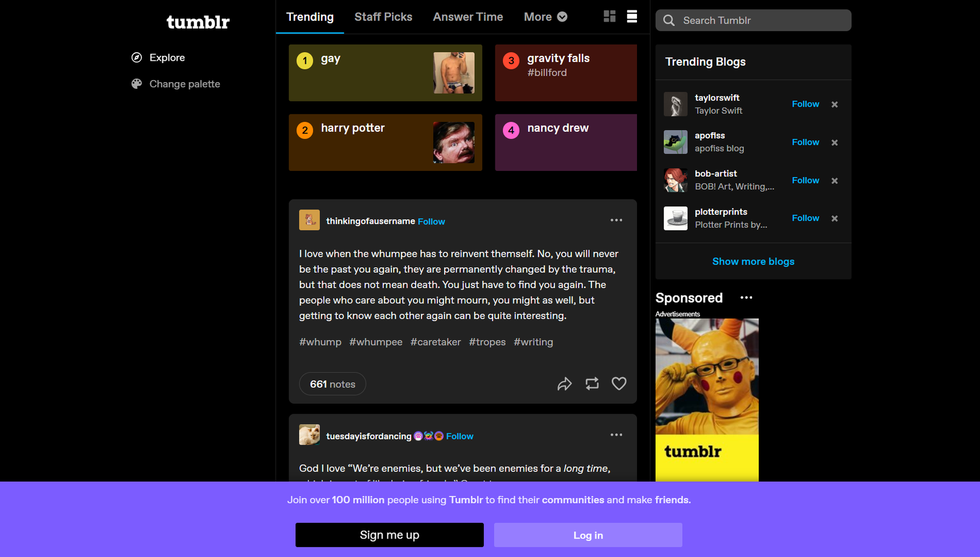Open the 'nancy drew' trending card
Viewport: 980px width, 557px height.
pos(566,142)
